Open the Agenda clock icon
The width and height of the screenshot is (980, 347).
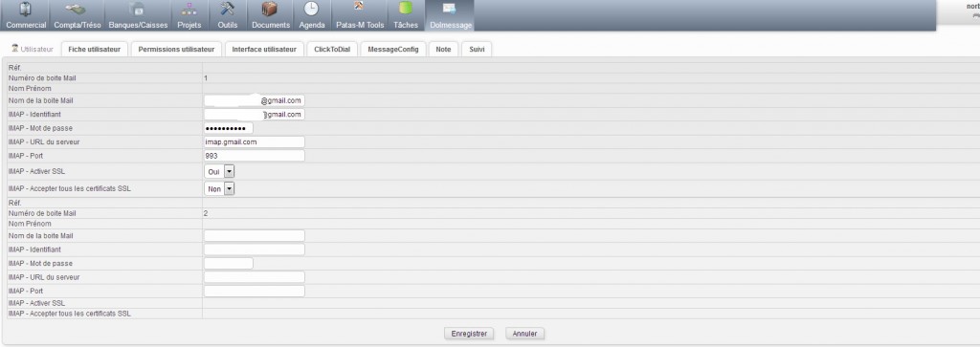click(x=311, y=10)
